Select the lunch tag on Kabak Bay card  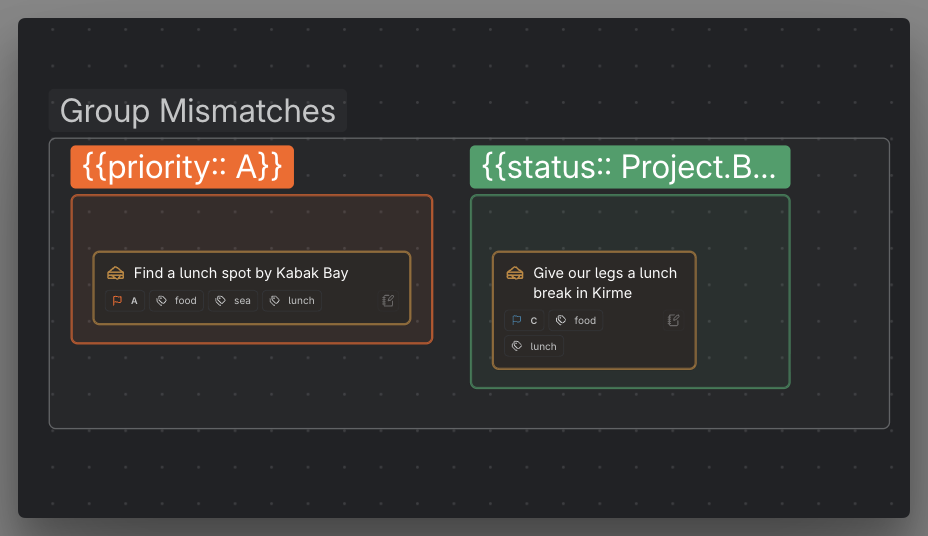(x=292, y=301)
